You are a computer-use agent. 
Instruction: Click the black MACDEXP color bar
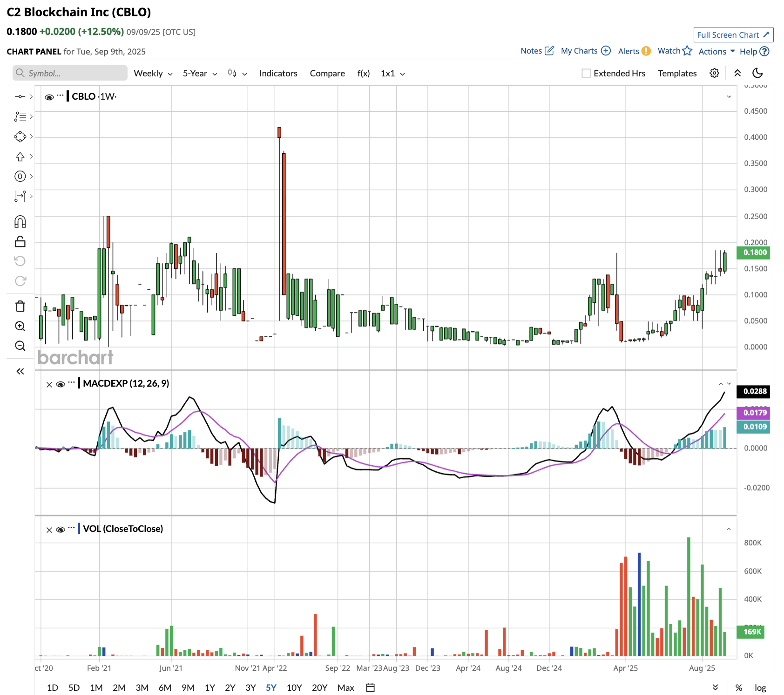[x=79, y=383]
